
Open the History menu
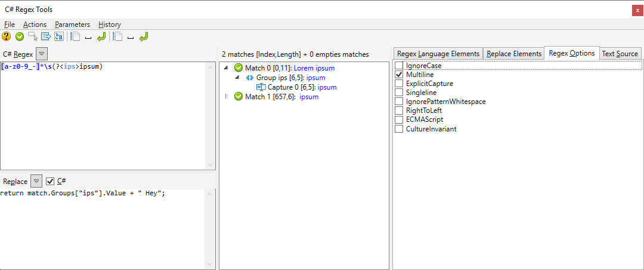[110, 24]
